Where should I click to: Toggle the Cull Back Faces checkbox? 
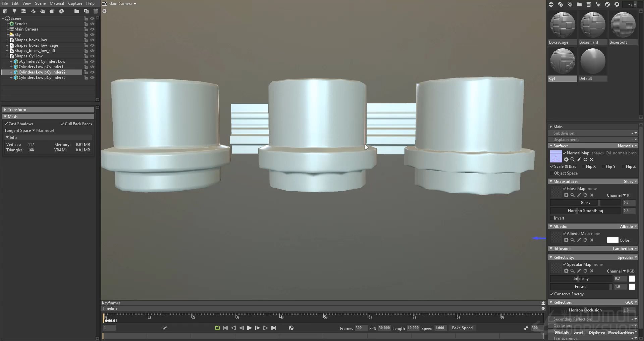62,124
